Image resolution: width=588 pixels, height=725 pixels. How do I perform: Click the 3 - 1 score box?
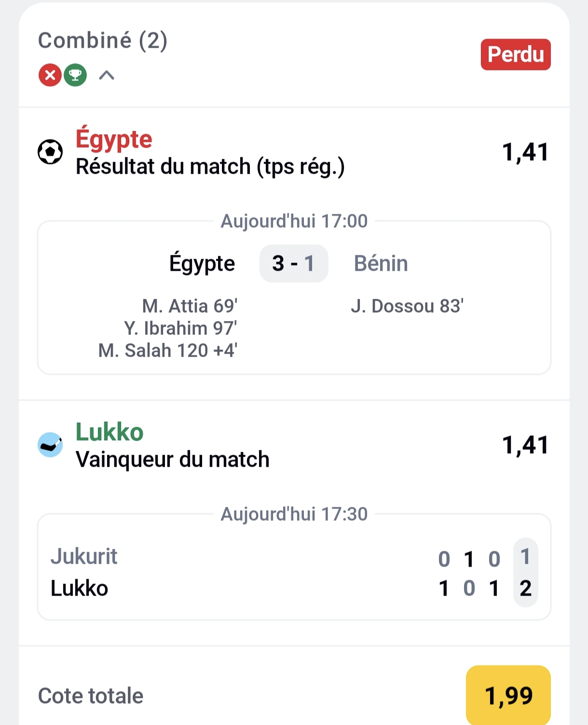294,264
